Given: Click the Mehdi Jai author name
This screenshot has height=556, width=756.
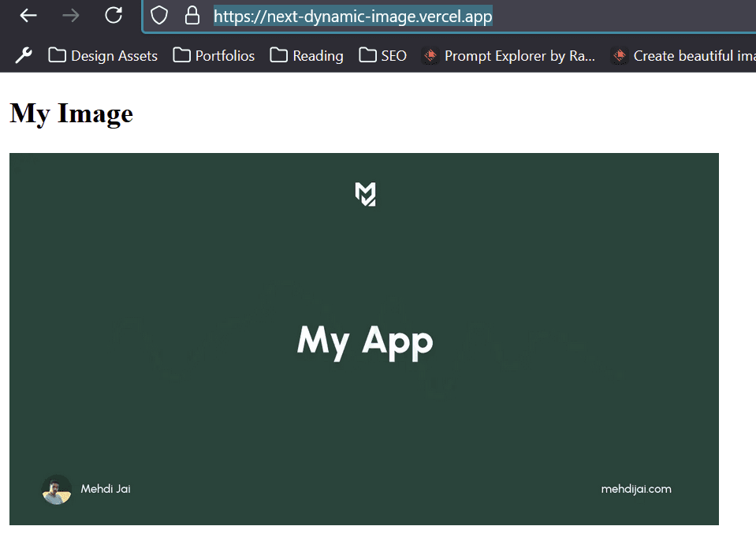Looking at the screenshot, I should [x=106, y=489].
